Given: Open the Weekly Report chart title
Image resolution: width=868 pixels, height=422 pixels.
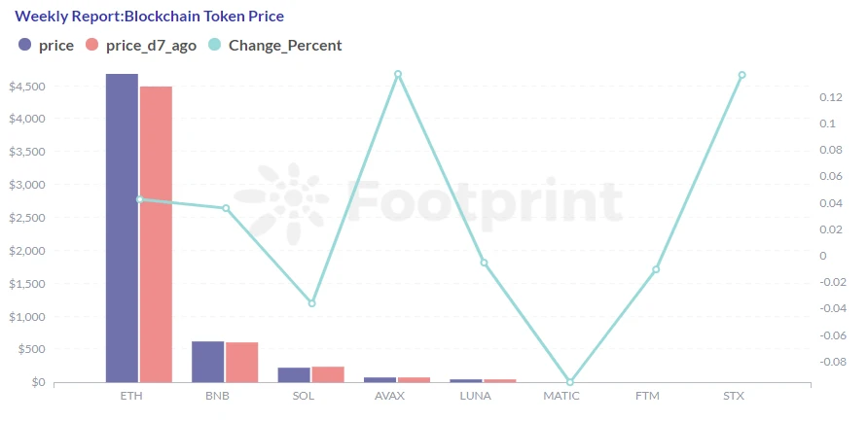Looking at the screenshot, I should tap(150, 16).
